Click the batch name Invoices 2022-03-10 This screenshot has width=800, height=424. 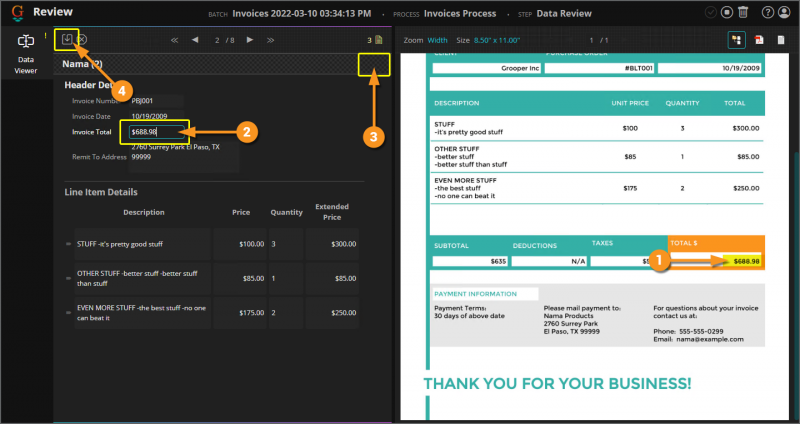click(x=302, y=13)
